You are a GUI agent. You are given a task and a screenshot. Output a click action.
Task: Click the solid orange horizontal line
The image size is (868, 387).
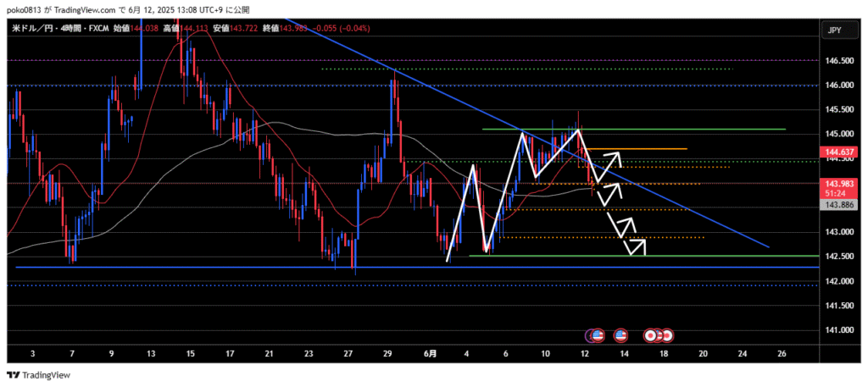pos(644,149)
